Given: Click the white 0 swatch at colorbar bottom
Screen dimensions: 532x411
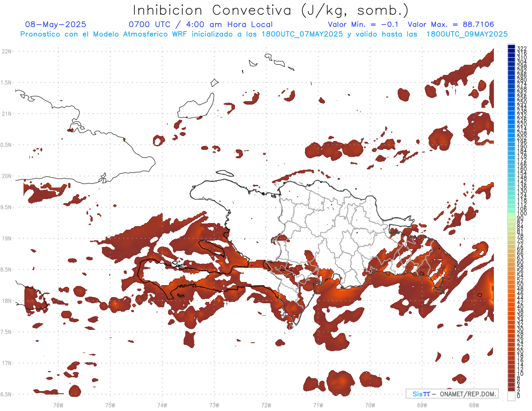Looking at the screenshot, I should tap(511, 395).
